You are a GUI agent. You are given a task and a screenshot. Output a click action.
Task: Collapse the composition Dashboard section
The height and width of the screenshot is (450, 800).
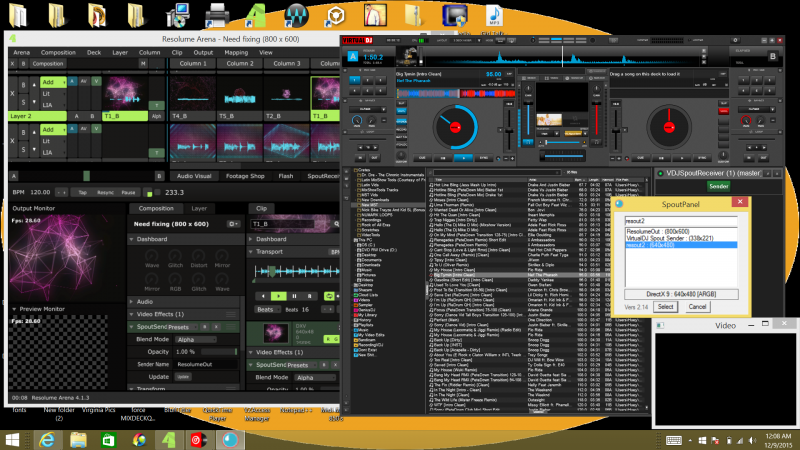click(x=132, y=239)
